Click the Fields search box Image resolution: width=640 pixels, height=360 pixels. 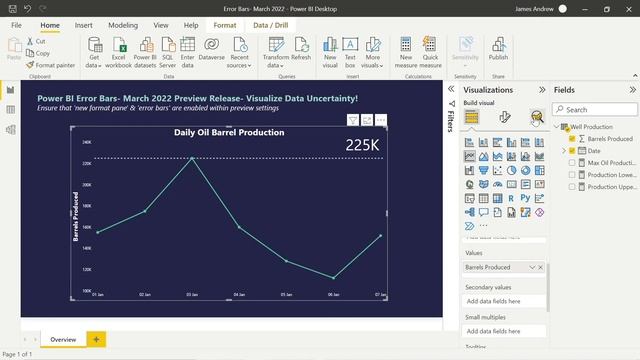(595, 109)
